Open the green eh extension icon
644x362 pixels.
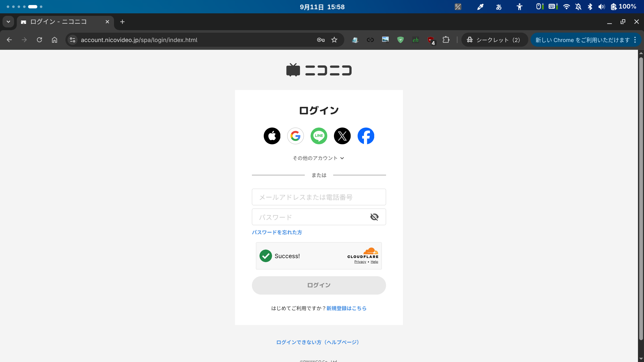pyautogui.click(x=415, y=40)
